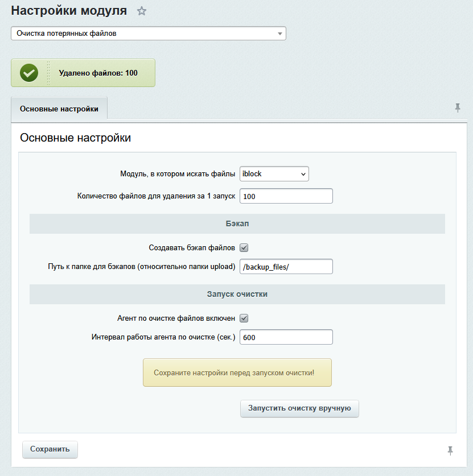
Task: Click the Запуск очистки section header
Action: (237, 295)
